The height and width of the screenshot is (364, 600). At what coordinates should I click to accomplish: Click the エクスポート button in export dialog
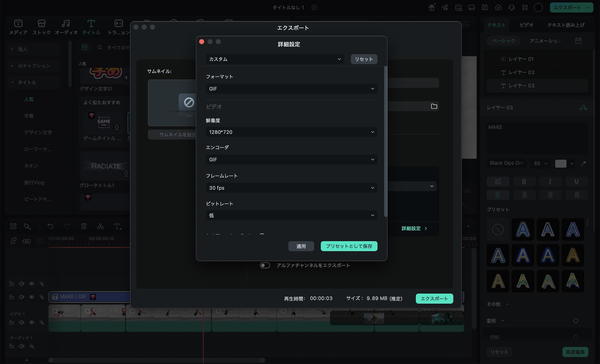pos(434,298)
